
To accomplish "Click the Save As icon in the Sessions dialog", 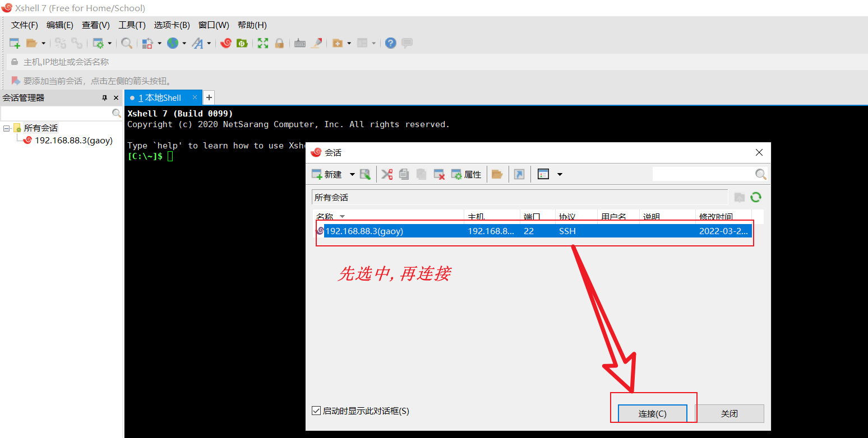I will click(365, 174).
